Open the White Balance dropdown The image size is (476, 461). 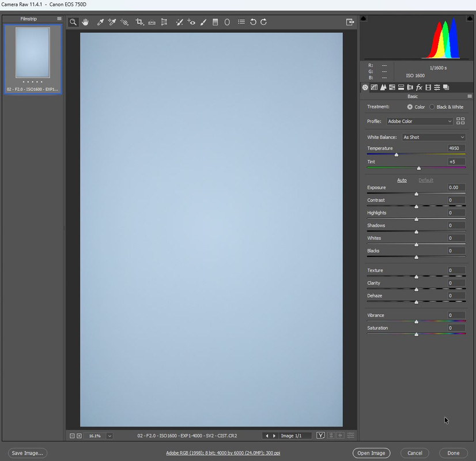click(x=434, y=137)
